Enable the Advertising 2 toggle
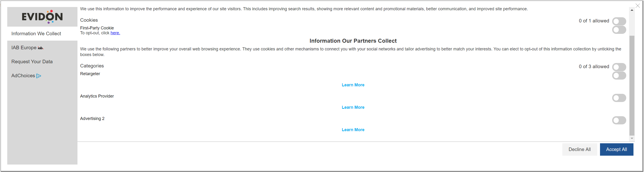This screenshot has height=172, width=644. tap(619, 120)
